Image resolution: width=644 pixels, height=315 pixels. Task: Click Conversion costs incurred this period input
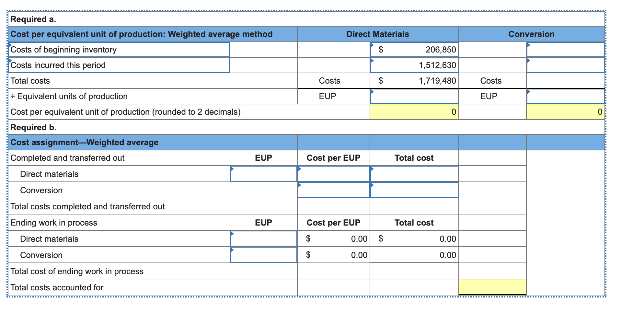[565, 65]
